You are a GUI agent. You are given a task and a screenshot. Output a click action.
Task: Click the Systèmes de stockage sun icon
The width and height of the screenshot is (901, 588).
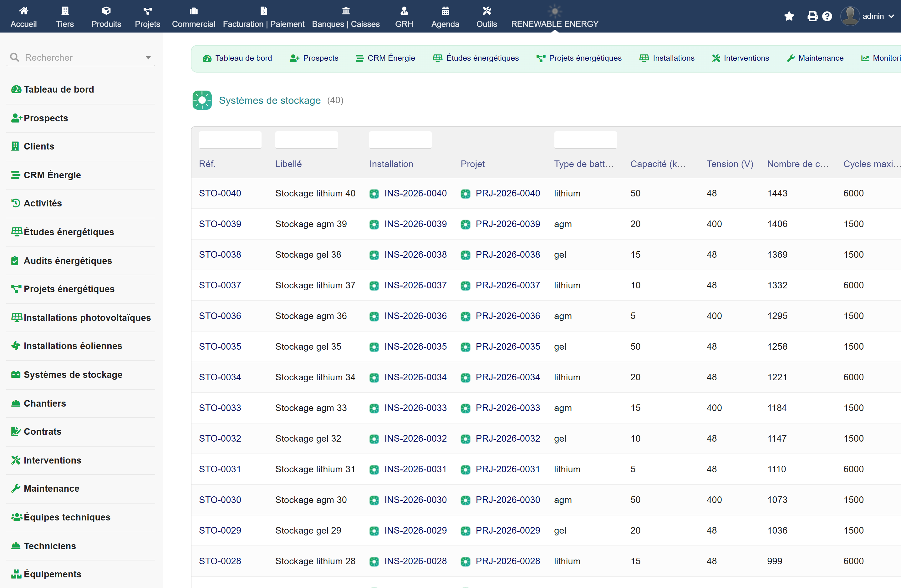202,100
